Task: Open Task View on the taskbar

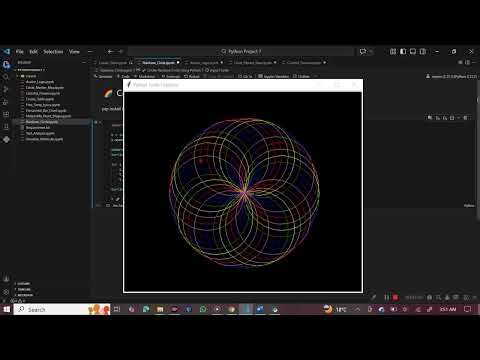Action: [117, 309]
